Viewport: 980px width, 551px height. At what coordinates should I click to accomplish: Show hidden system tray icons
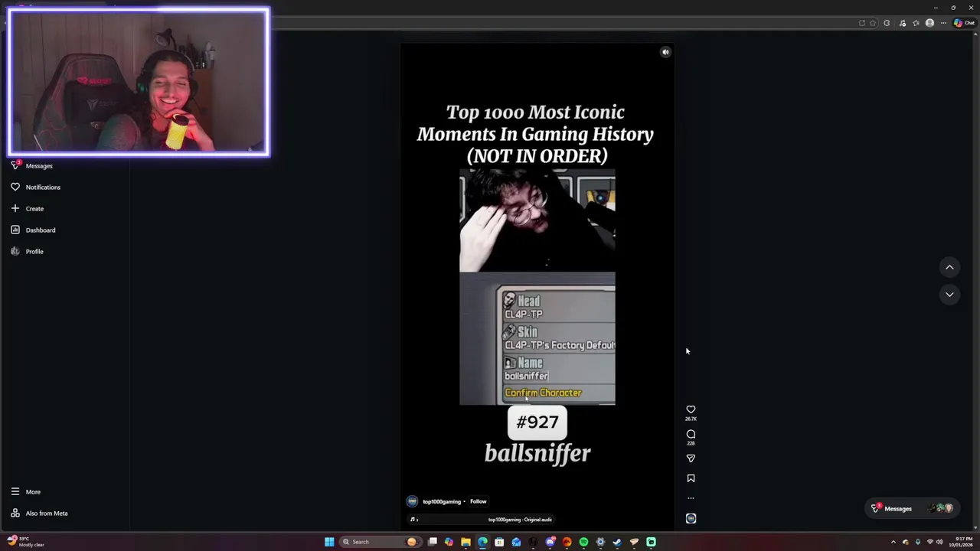pyautogui.click(x=893, y=542)
